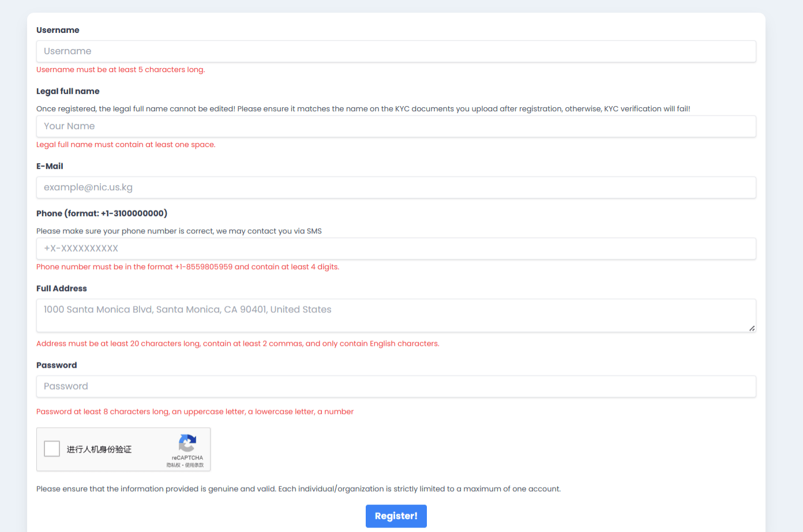Click the "Legal full name" label

[67, 91]
